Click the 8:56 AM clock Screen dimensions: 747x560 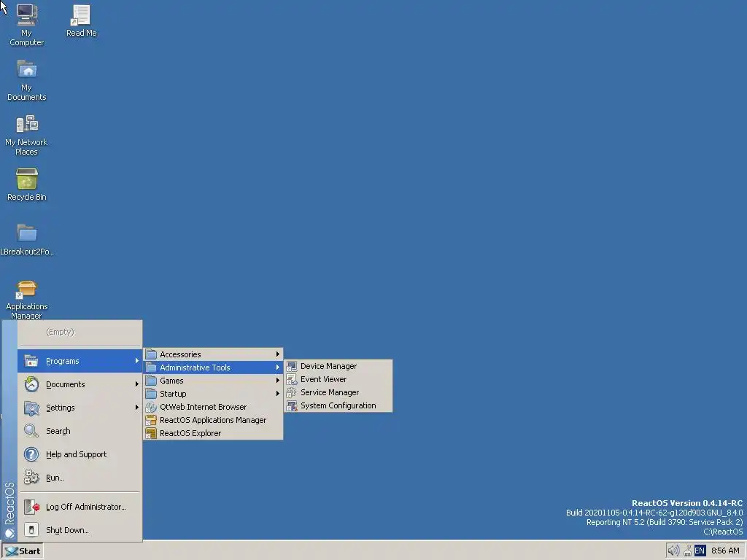click(x=725, y=551)
